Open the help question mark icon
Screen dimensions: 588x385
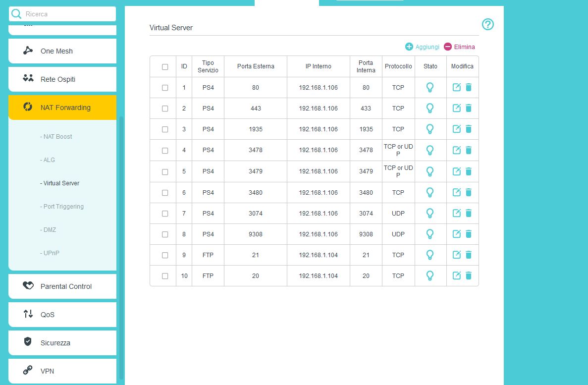coord(488,24)
